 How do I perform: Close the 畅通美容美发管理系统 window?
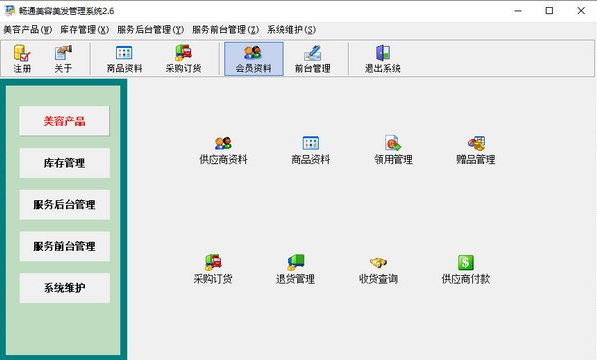(581, 11)
